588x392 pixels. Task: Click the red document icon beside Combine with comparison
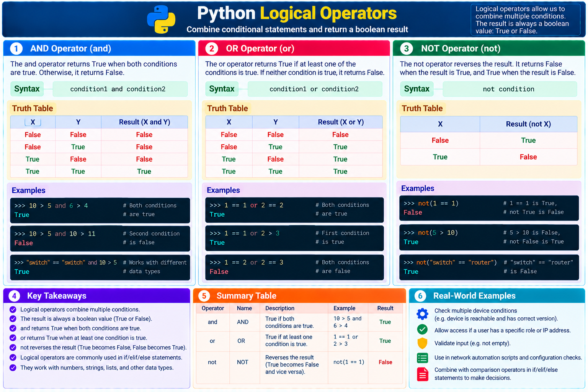423,374
